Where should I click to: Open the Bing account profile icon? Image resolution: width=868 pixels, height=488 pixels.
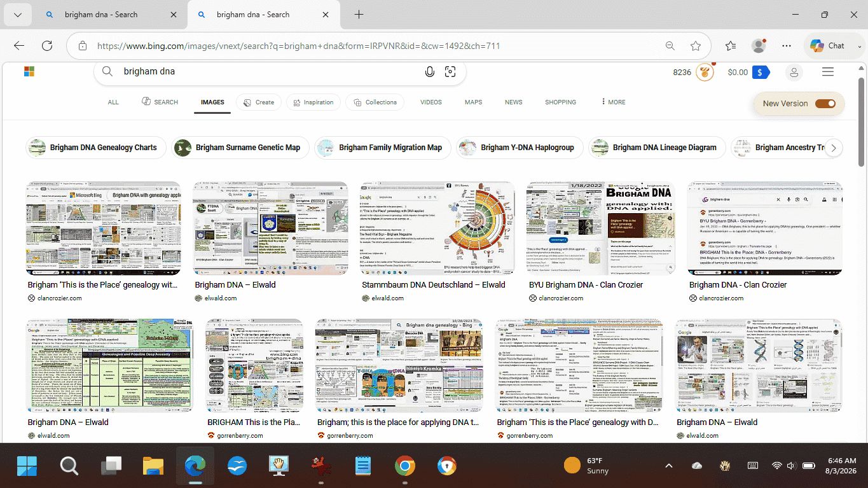(794, 73)
